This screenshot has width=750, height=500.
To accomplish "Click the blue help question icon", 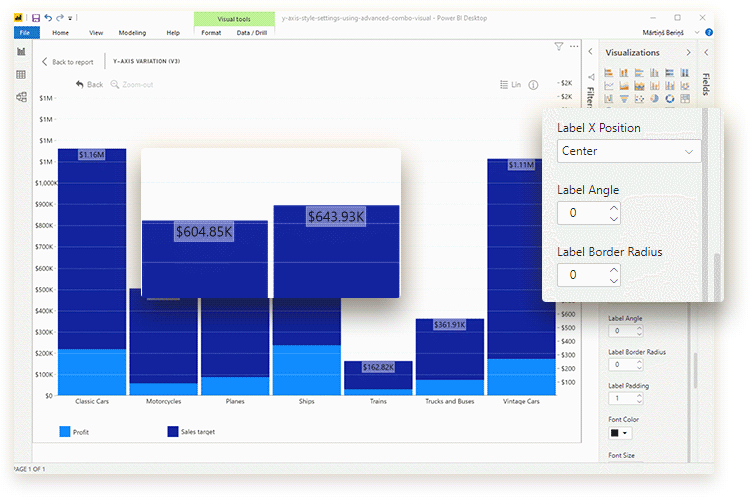I will click(x=709, y=33).
